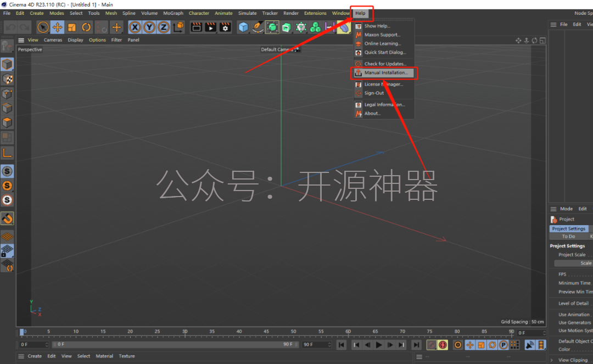Choose Check for Updates entry

pyautogui.click(x=384, y=64)
